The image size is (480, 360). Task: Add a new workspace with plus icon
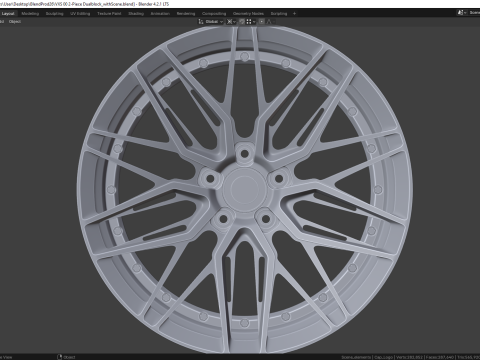294,14
